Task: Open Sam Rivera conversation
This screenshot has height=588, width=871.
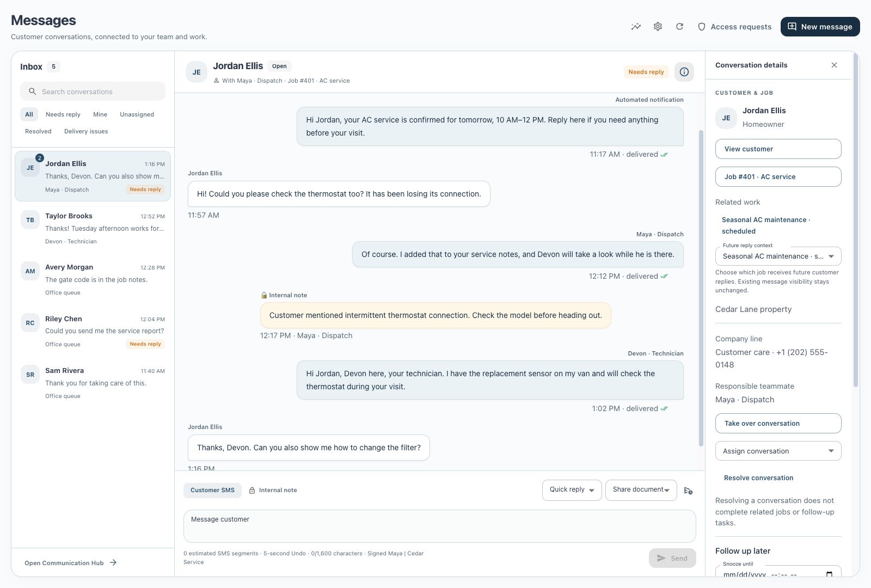Action: (93, 383)
